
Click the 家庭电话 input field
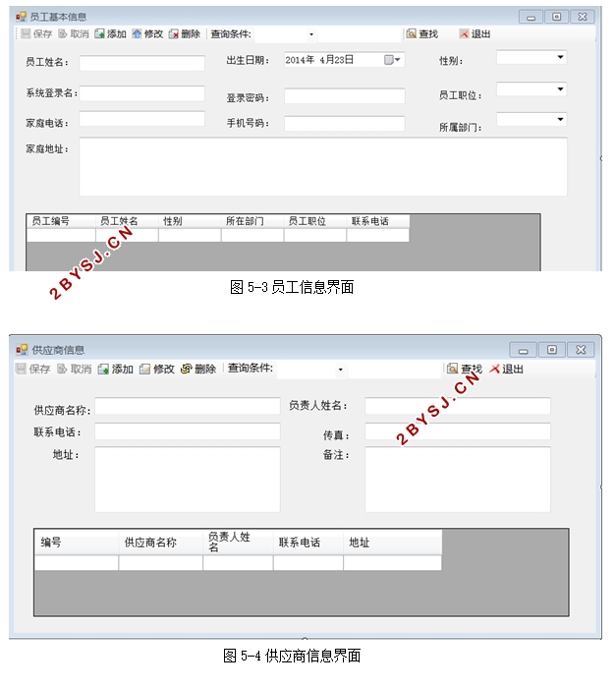coord(141,119)
